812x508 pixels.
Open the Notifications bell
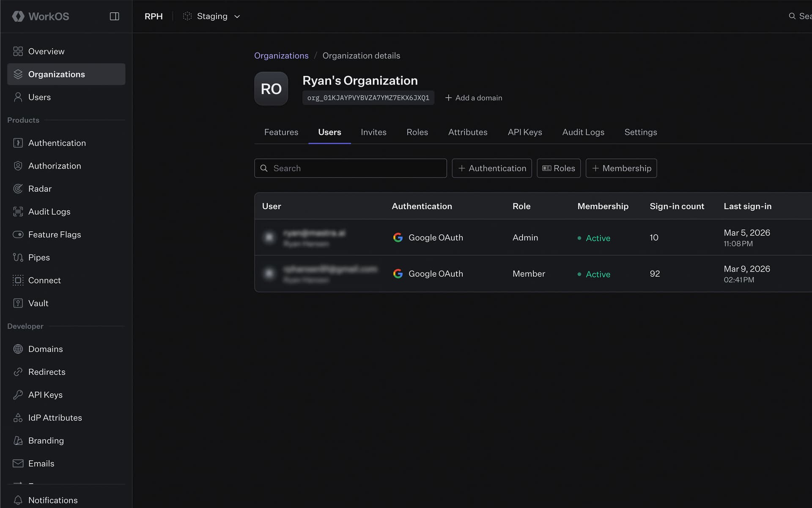coord(18,500)
